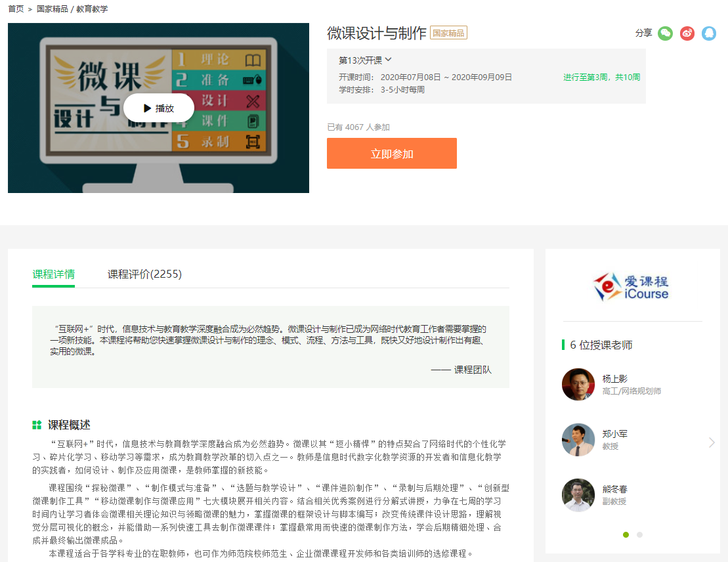
Task: Switch to second teacher carousel page dot
Action: click(x=639, y=534)
